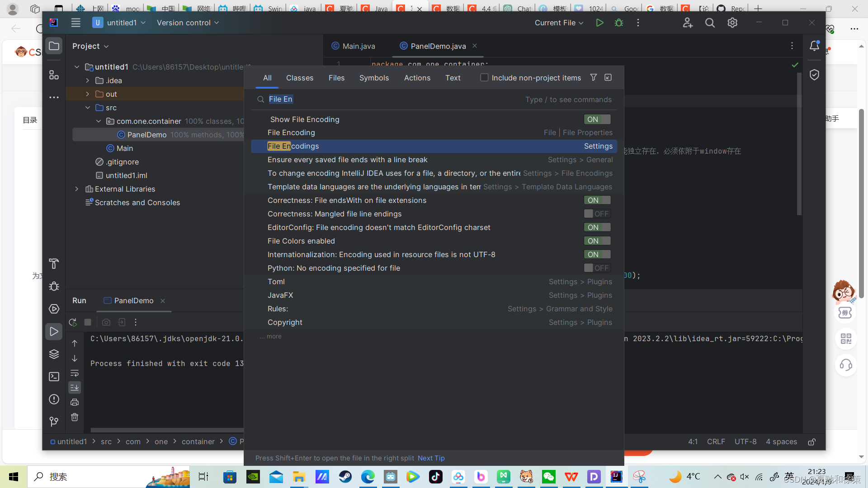This screenshot has width=868, height=488.
Task: Toggle Show File Encoding switch
Action: pos(597,119)
